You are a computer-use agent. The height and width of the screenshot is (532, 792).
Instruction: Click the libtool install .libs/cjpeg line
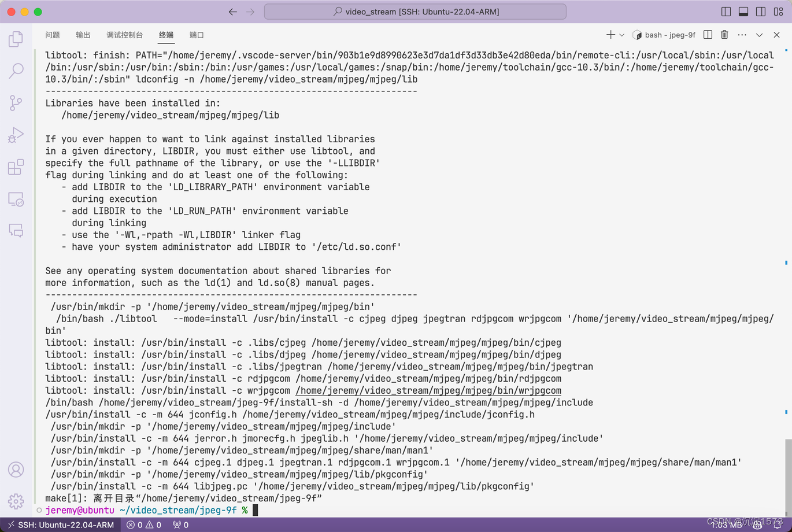(304, 342)
